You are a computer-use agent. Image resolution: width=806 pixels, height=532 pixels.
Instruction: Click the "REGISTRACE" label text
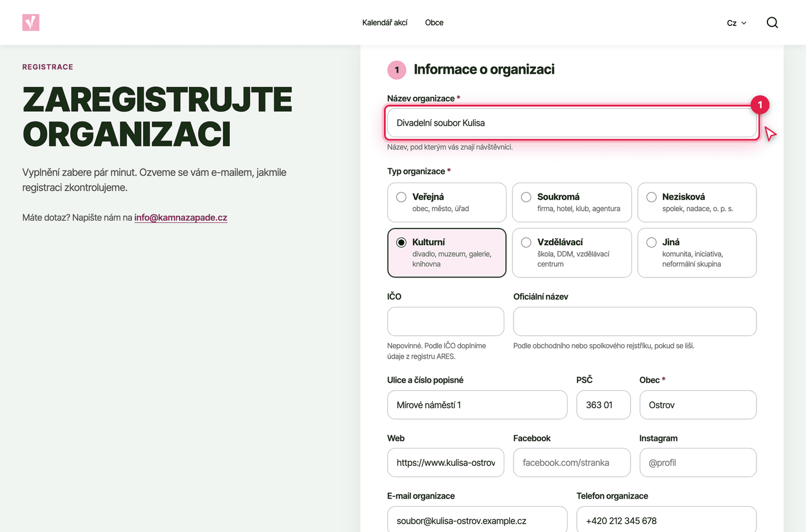[48, 67]
